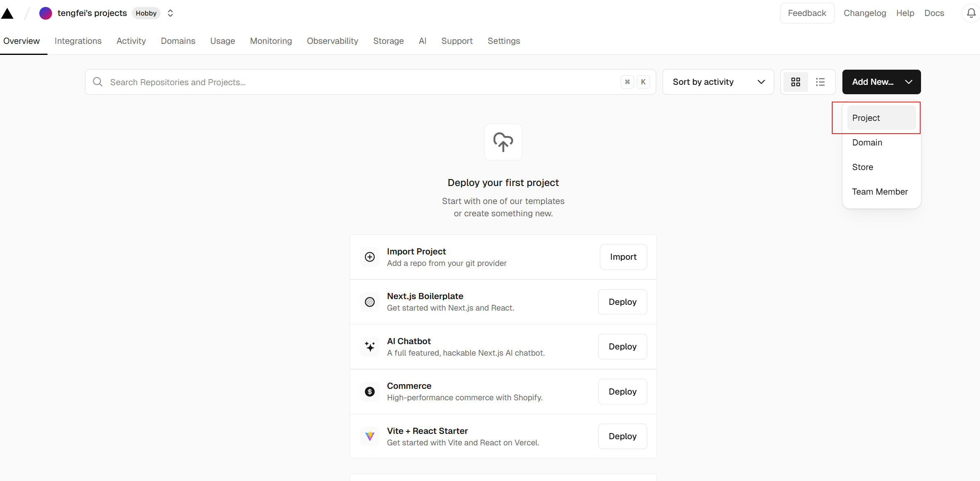Switch to list view layout
Viewport: 980px width, 481px height.
pos(820,82)
